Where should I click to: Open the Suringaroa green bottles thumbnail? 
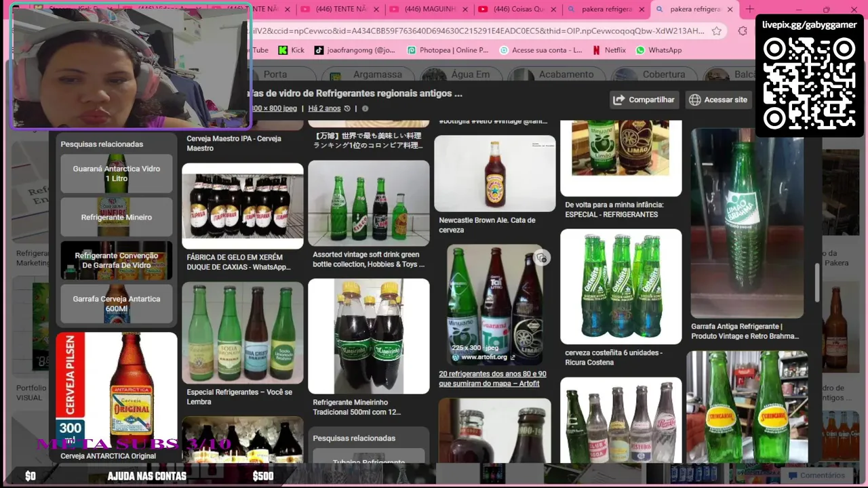tap(747, 407)
